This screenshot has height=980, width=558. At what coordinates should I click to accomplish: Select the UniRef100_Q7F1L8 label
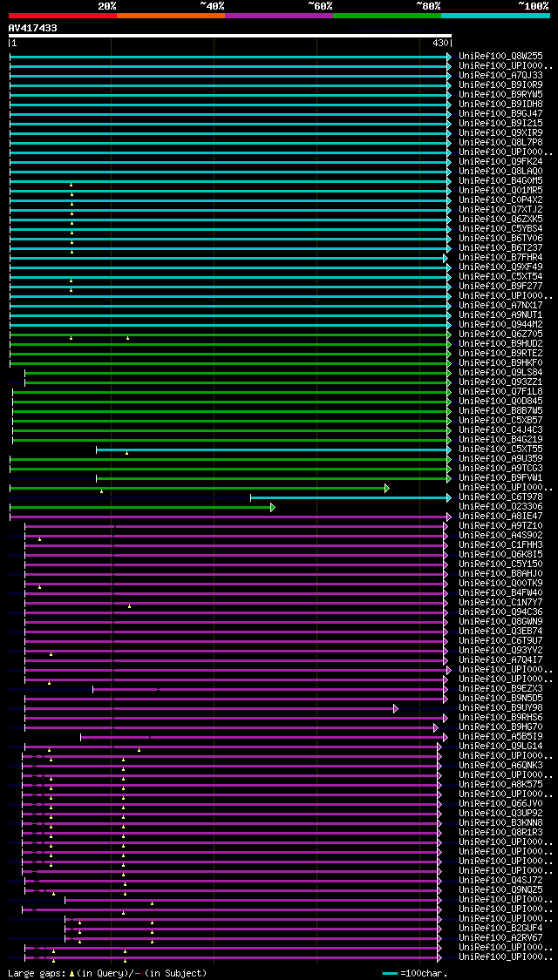click(x=500, y=391)
